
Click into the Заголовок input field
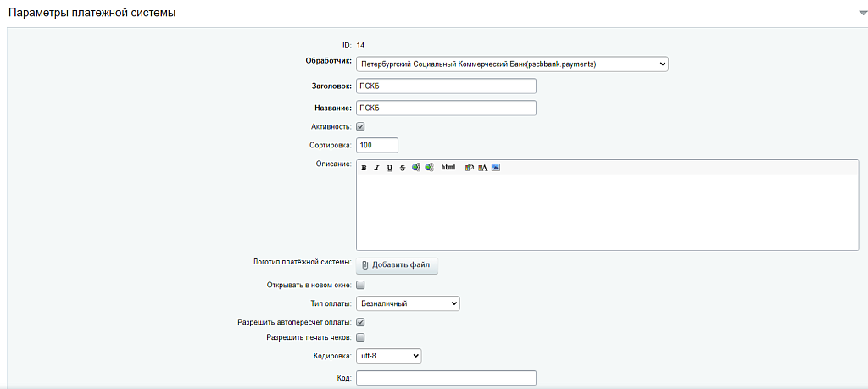click(446, 86)
